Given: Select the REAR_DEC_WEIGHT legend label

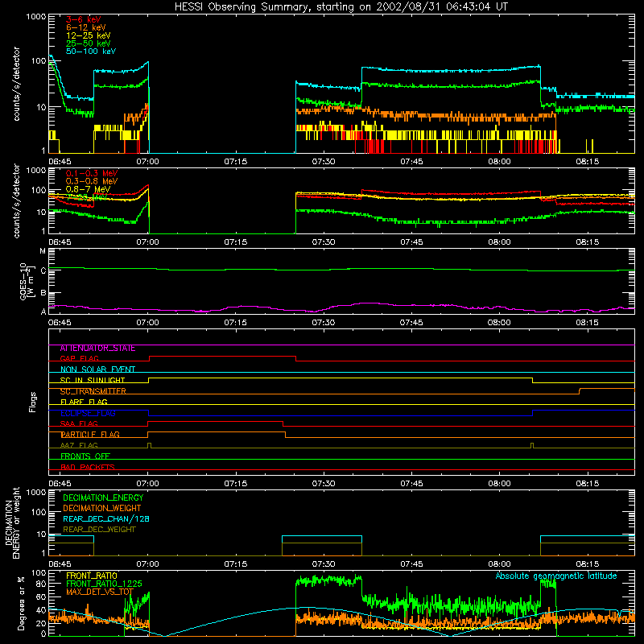Looking at the screenshot, I should (x=99, y=530).
